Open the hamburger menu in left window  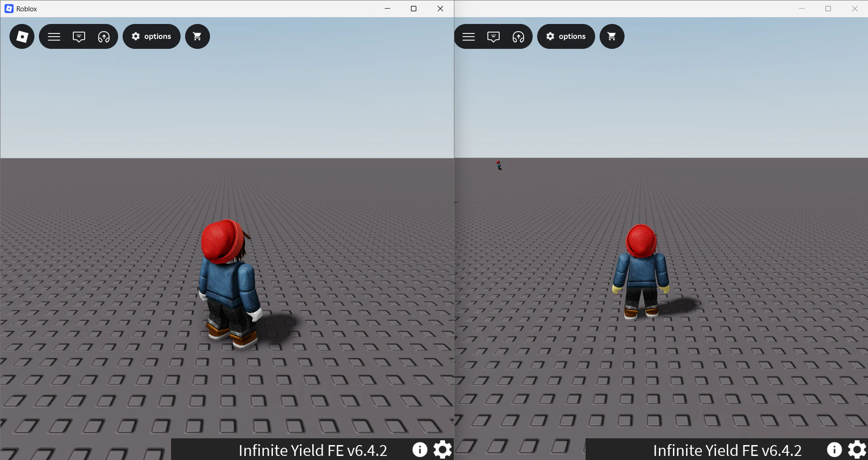(54, 37)
